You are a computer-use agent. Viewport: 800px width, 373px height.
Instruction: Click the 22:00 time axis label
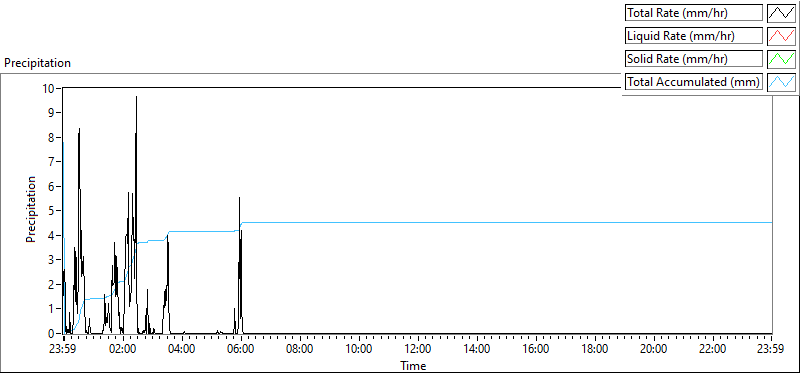point(713,350)
